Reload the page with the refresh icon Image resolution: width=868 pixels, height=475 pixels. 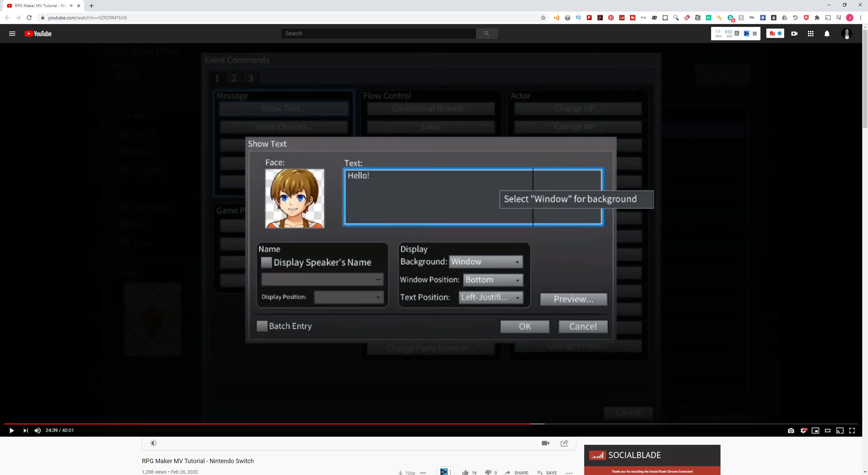tap(29, 18)
